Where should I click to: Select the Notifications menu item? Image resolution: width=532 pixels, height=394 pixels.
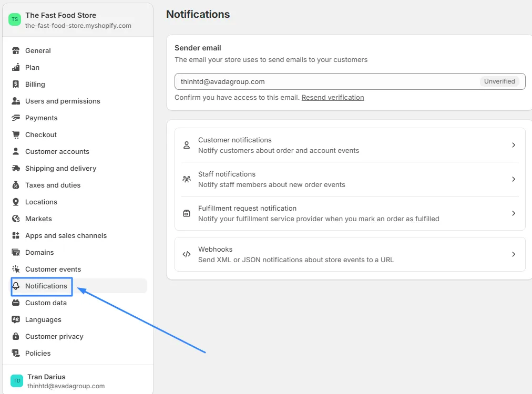click(x=46, y=286)
